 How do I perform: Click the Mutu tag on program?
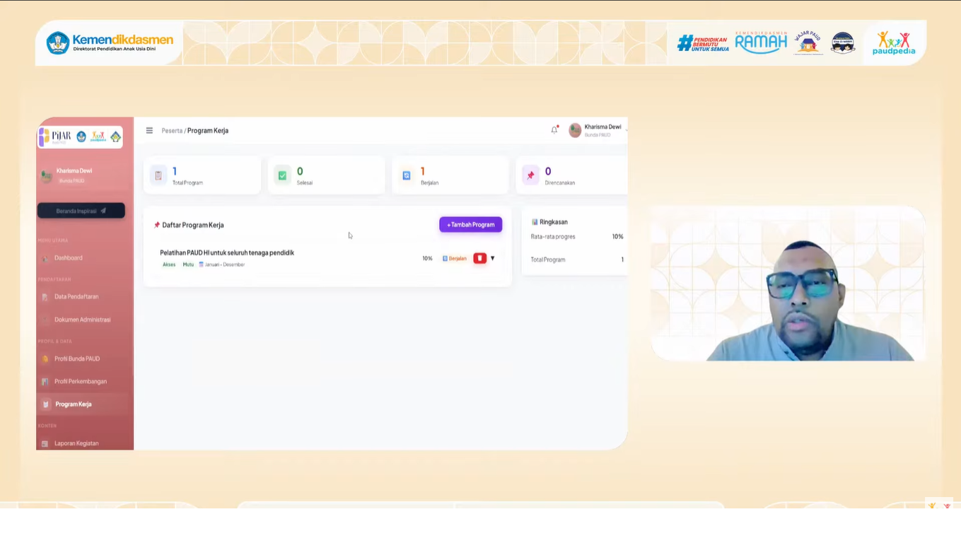[x=188, y=264]
